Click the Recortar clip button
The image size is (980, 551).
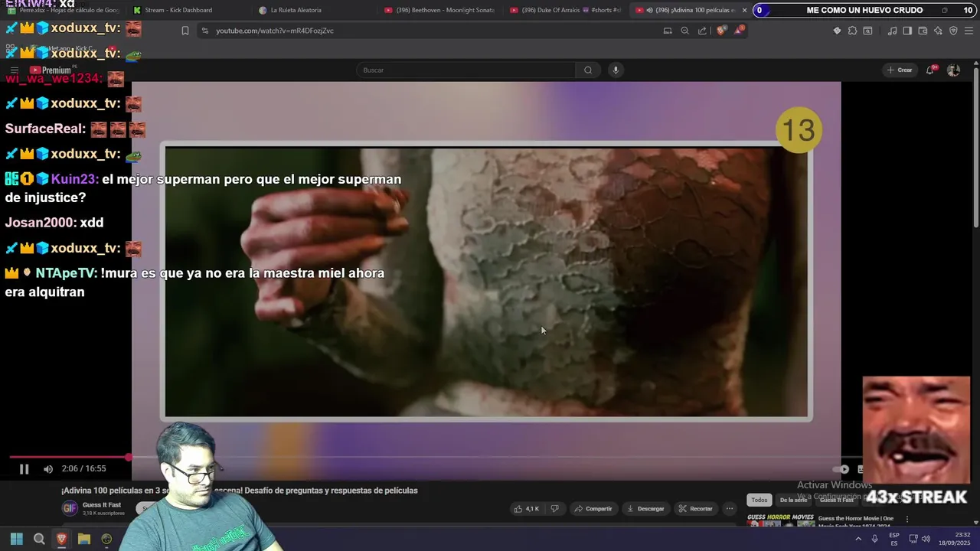(695, 509)
